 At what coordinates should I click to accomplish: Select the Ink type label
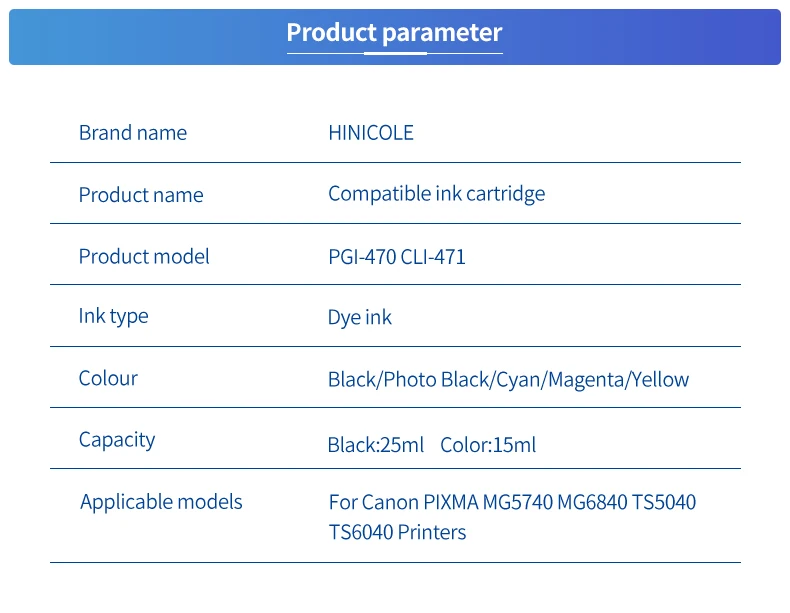click(113, 317)
